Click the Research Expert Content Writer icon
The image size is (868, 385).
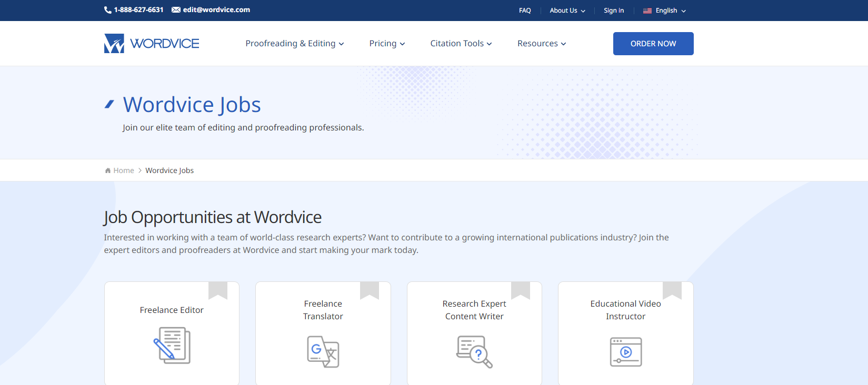tap(474, 351)
